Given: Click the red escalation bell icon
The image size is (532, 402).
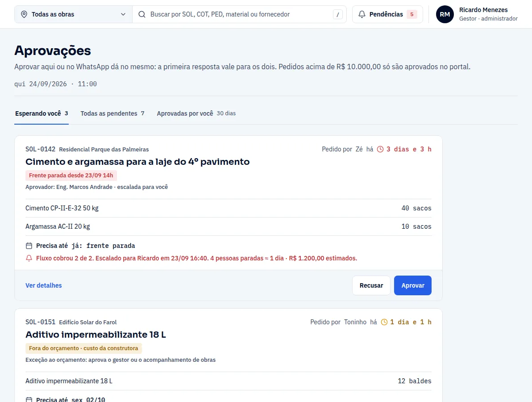Looking at the screenshot, I should pyautogui.click(x=29, y=258).
